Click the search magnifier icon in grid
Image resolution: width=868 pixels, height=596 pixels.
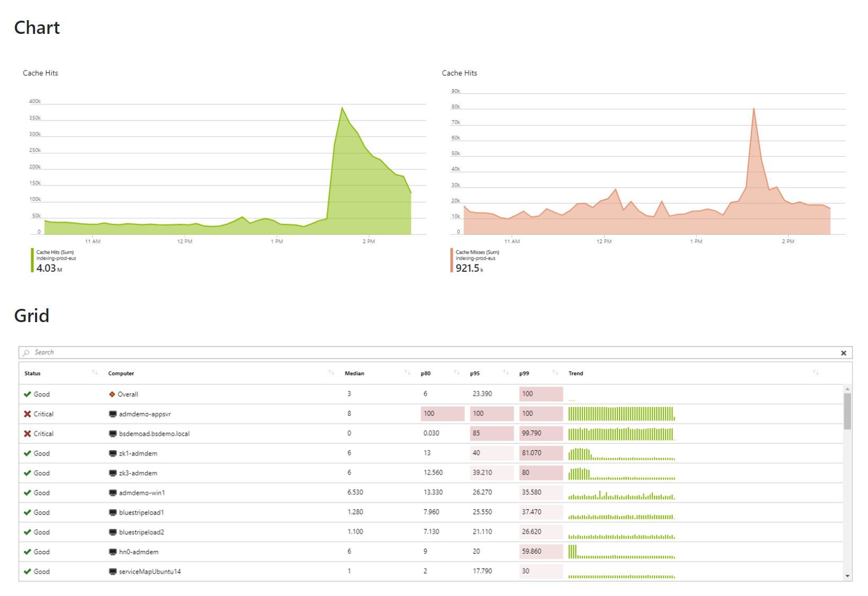[x=26, y=353]
